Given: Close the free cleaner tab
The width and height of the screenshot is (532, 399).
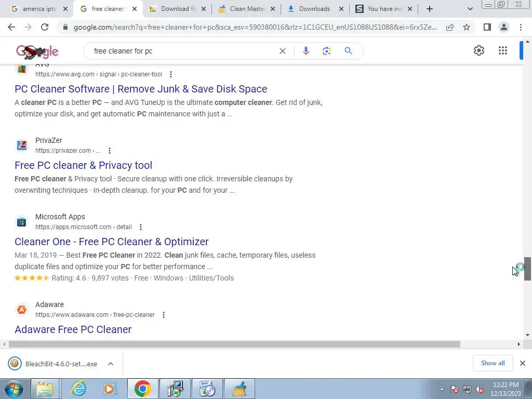Looking at the screenshot, I should coord(135,9).
